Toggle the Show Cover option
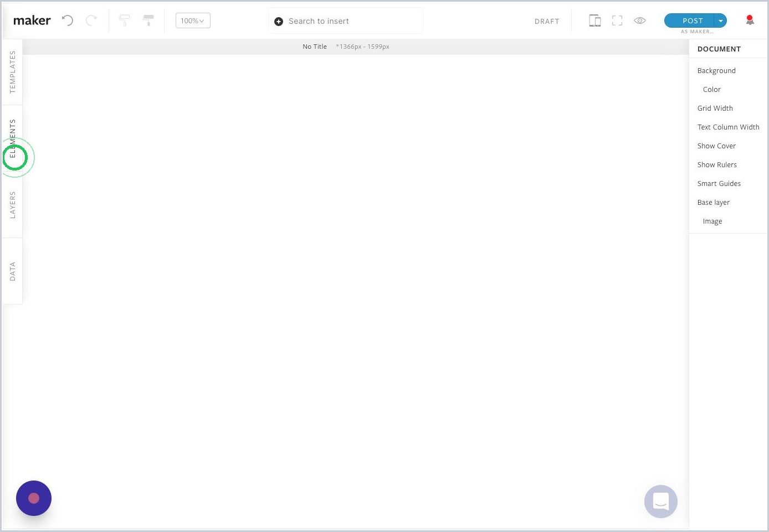This screenshot has height=532, width=769. pyautogui.click(x=716, y=146)
